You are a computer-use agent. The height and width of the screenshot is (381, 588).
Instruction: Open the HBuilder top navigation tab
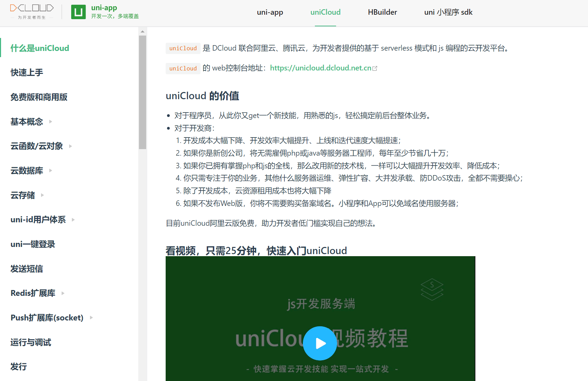tap(382, 12)
